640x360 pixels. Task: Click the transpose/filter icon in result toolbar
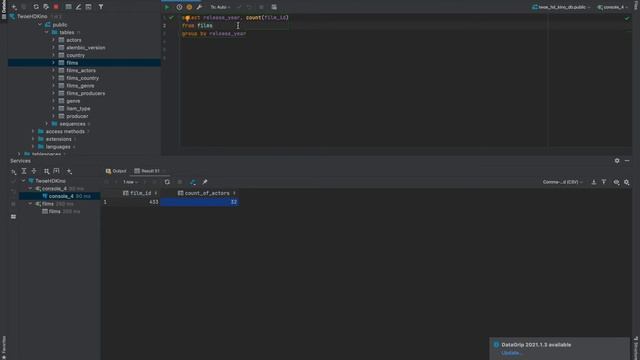tap(604, 182)
